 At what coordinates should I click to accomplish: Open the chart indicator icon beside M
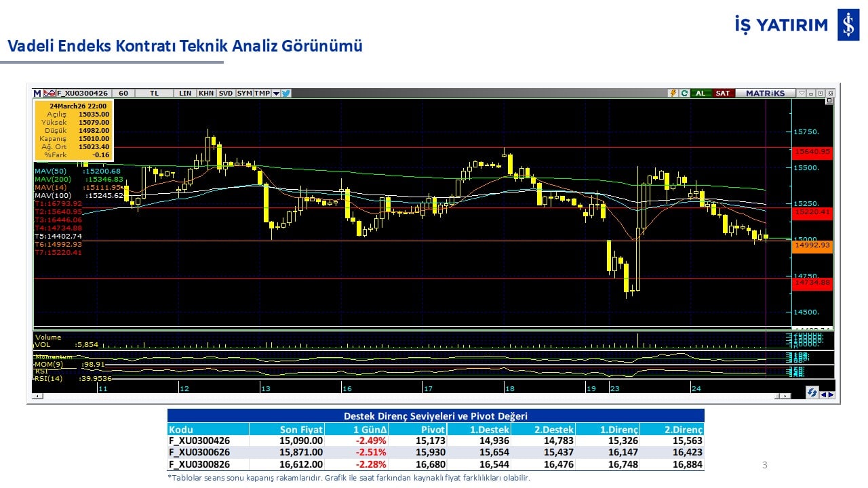pos(48,94)
